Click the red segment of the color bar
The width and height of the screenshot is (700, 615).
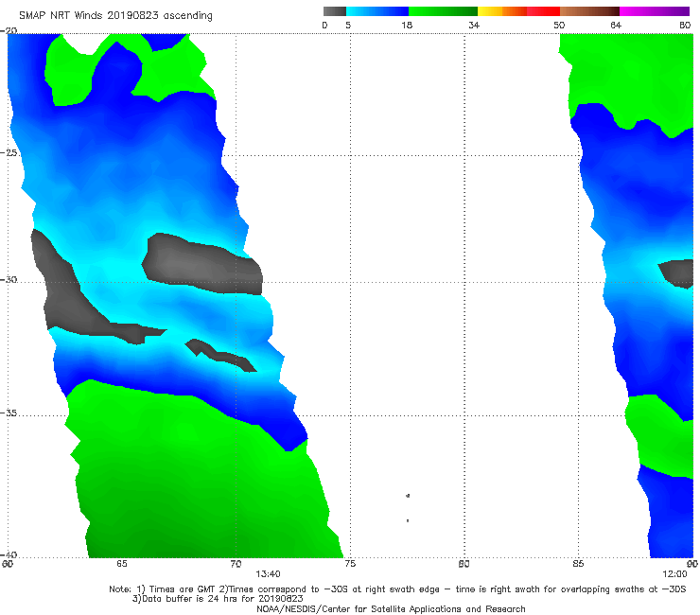(544, 11)
